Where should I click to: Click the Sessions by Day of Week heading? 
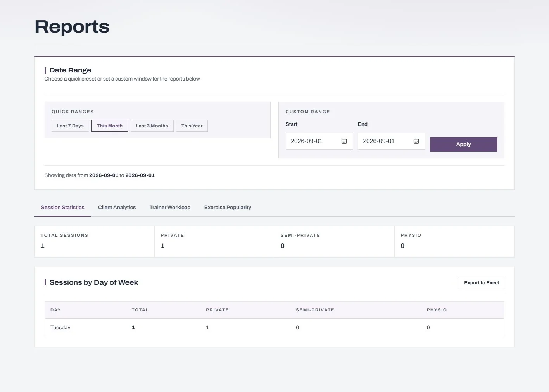pos(94,283)
